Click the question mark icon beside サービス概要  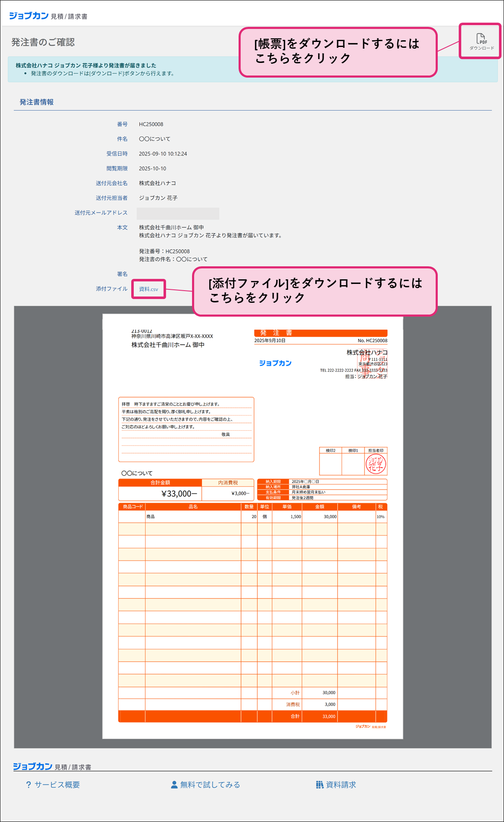click(x=29, y=785)
